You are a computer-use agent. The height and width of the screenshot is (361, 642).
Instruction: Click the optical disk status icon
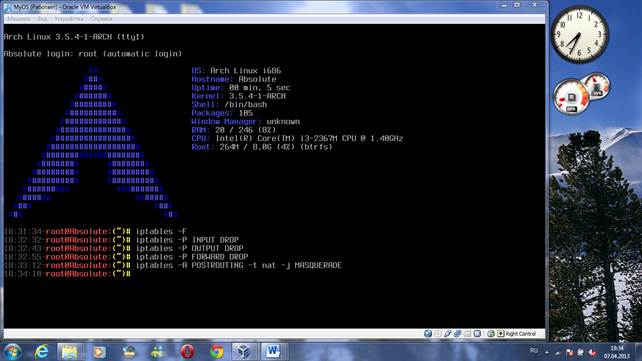(x=438, y=334)
